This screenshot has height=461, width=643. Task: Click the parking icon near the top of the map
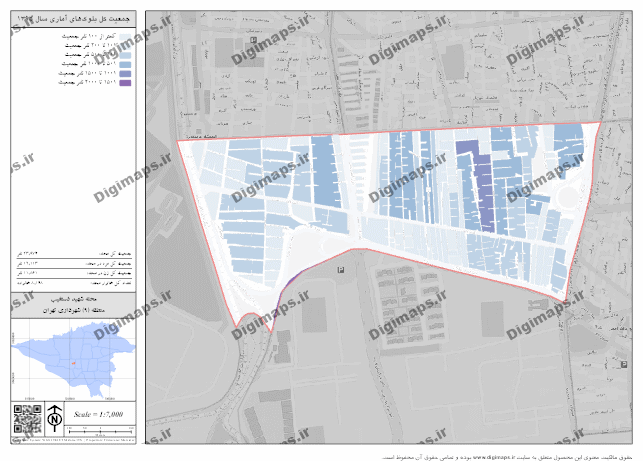[x=253, y=40]
